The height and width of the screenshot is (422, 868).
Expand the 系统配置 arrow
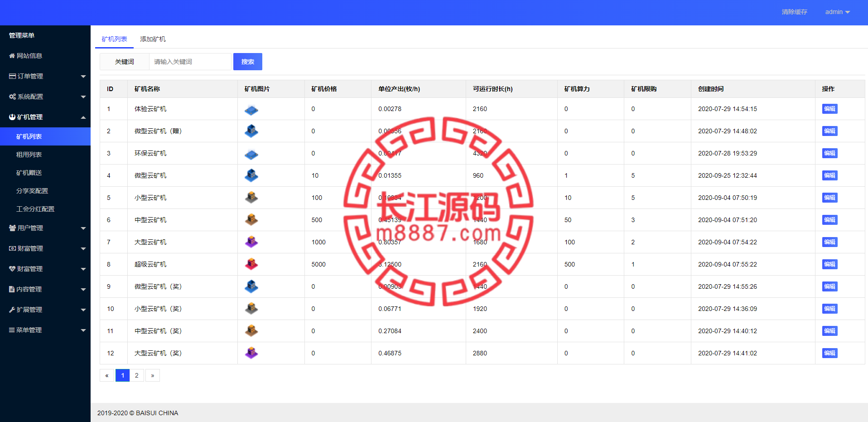[x=83, y=97]
